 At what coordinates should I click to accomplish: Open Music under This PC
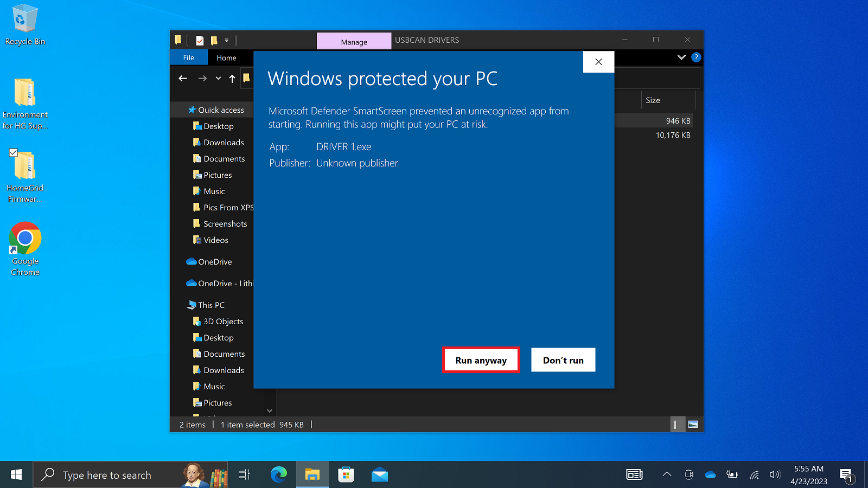pos(209,386)
